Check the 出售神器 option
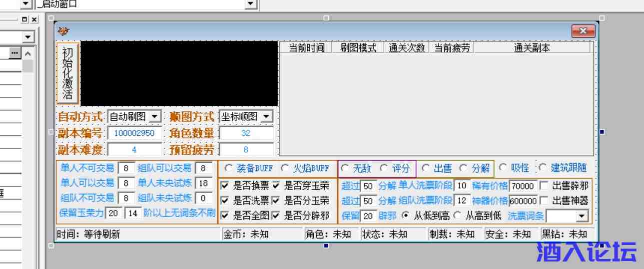This screenshot has height=269, width=644. [544, 201]
